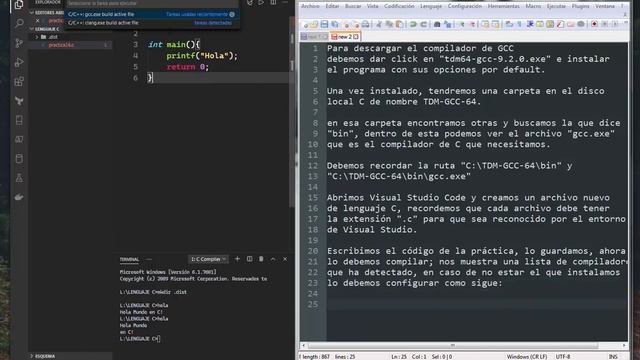Screen dimensions: 640x360
Task: Open Editar menu in Notepad++
Action: pyautogui.click(x=332, y=6)
